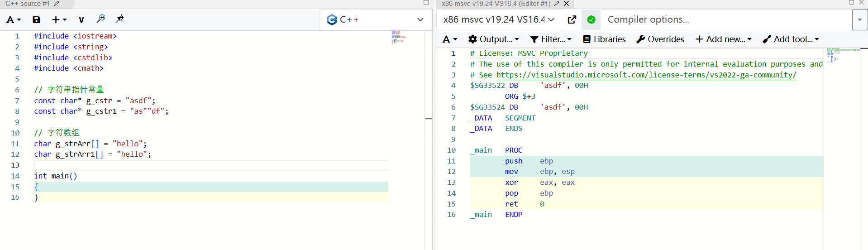This screenshot has height=250, width=868.
Task: Open the Add dropdown with the plus icon
Action: pyautogui.click(x=59, y=19)
